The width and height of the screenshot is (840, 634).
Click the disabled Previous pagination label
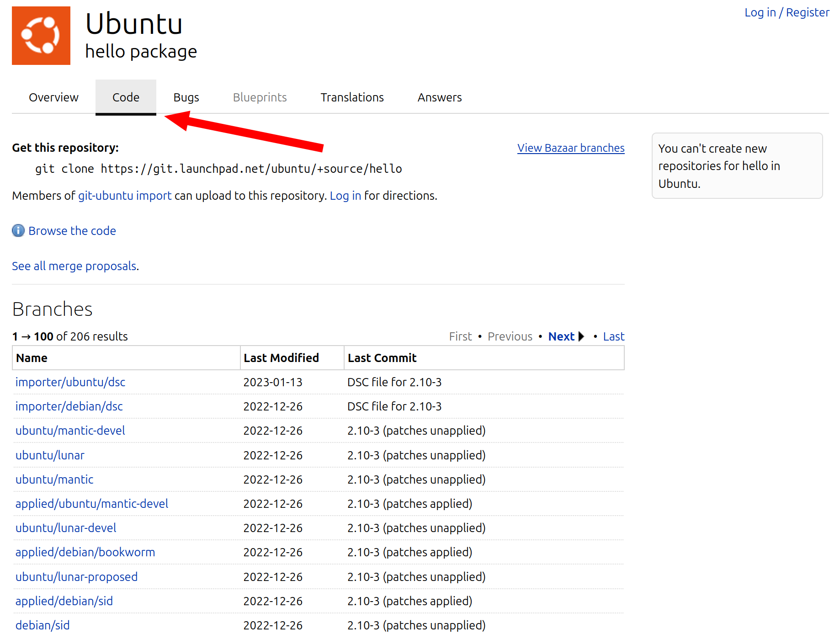point(510,336)
